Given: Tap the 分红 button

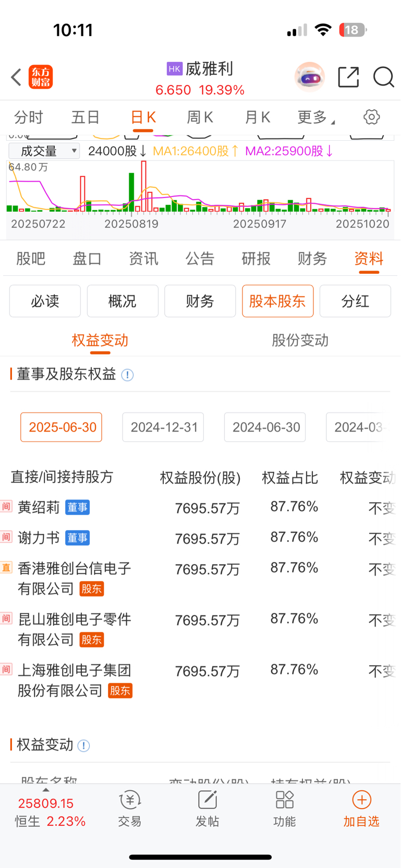Looking at the screenshot, I should click(x=355, y=301).
